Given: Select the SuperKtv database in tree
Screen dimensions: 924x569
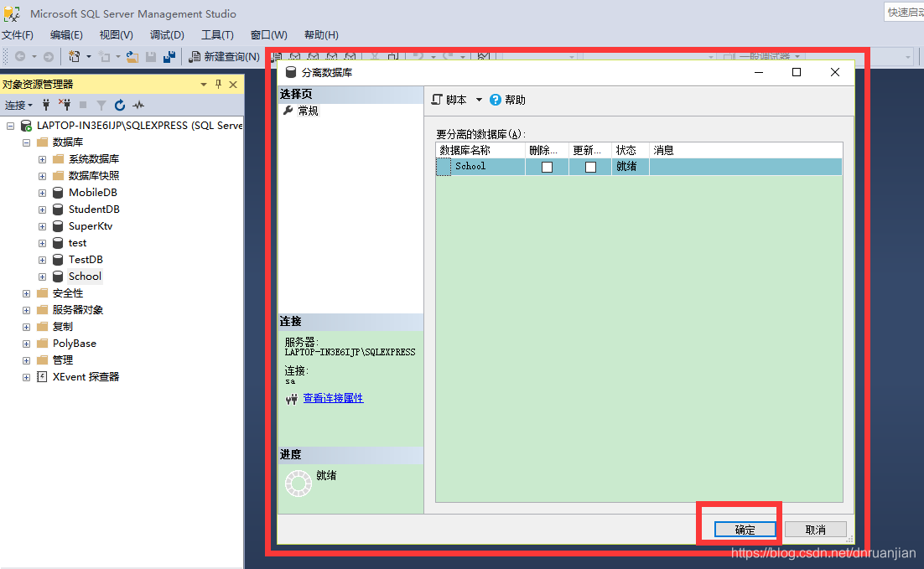Looking at the screenshot, I should point(91,226).
